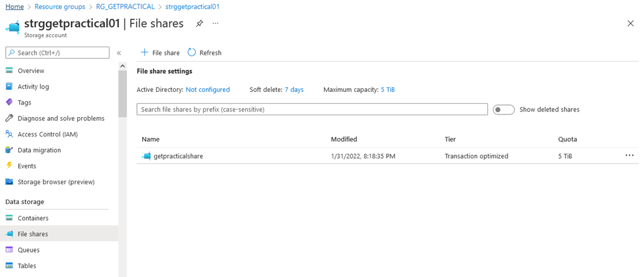644x277 pixels.
Task: Click the Access Control (IAM) icon
Action: [9, 134]
